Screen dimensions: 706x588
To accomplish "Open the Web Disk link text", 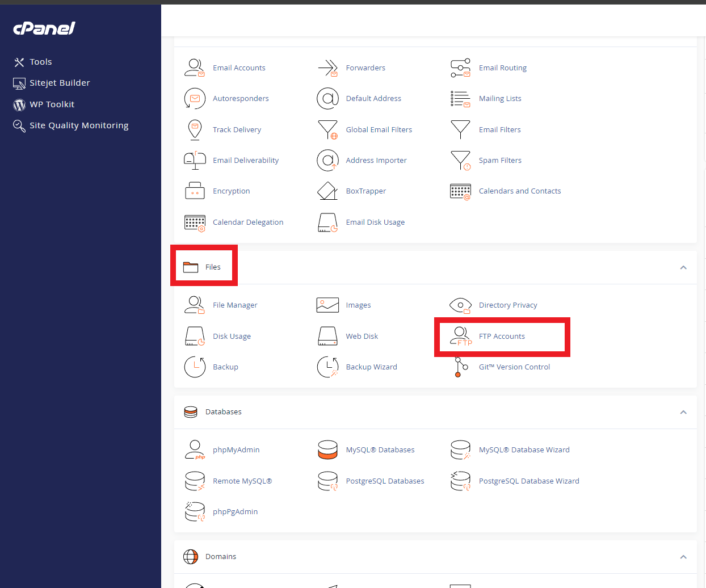I will [x=362, y=336].
